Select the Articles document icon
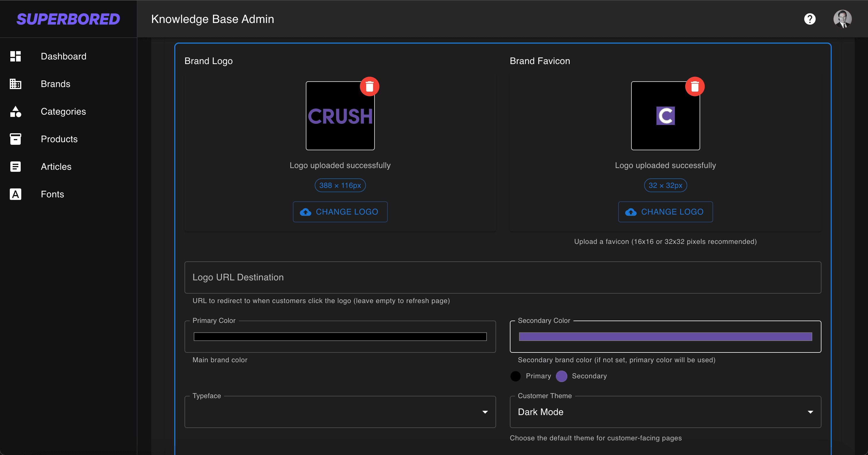Screen dimensions: 868x455 (x=16, y=166)
